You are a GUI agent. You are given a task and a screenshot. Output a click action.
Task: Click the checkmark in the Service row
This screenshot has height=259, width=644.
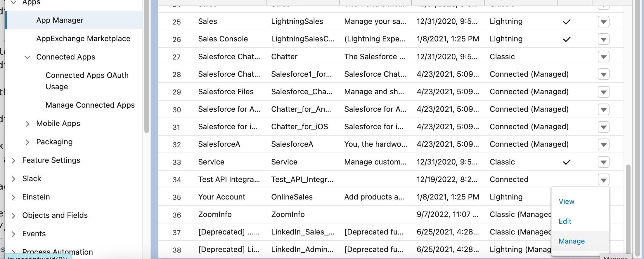pos(567,162)
